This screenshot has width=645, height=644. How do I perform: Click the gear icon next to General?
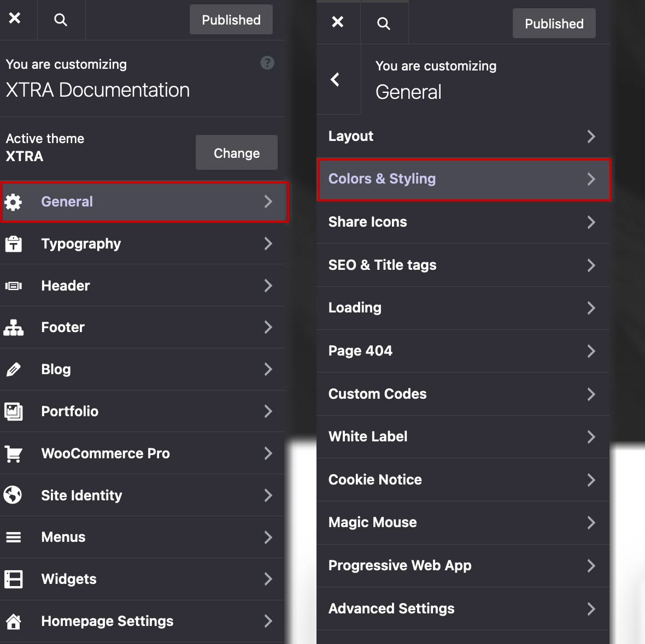click(13, 202)
